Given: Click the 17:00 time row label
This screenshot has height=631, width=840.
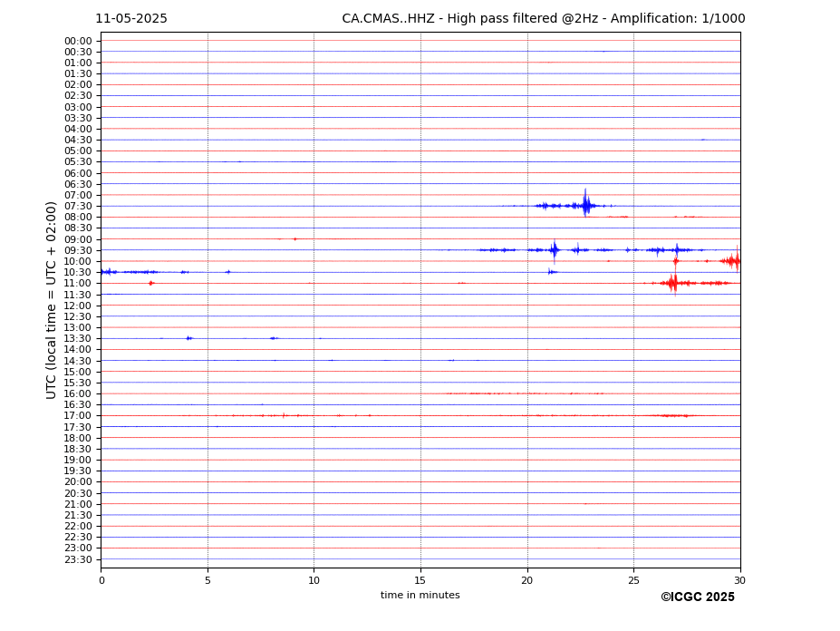Looking at the screenshot, I should [78, 416].
